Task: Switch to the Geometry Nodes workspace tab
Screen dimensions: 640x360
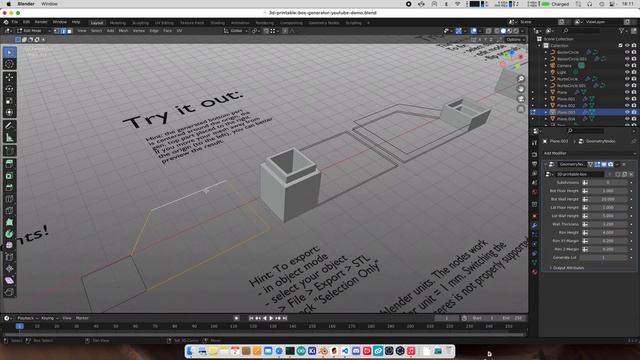Action: coord(324,23)
